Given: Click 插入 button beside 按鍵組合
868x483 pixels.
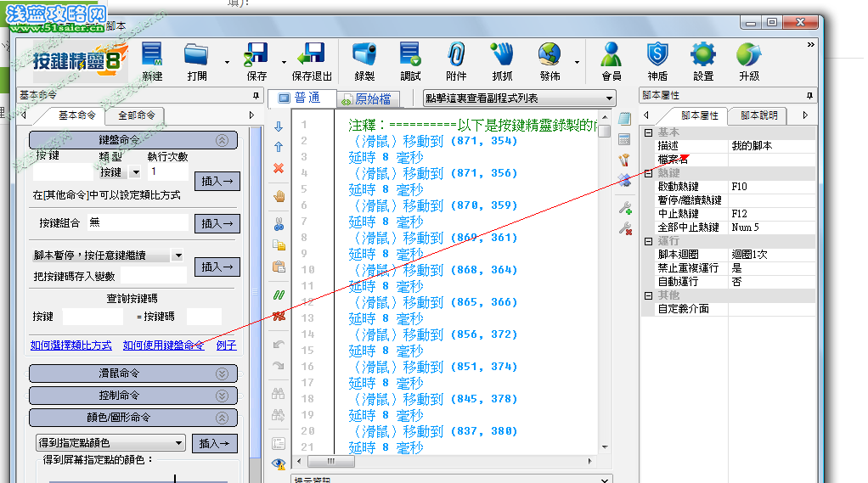Looking at the screenshot, I should coord(217,223).
